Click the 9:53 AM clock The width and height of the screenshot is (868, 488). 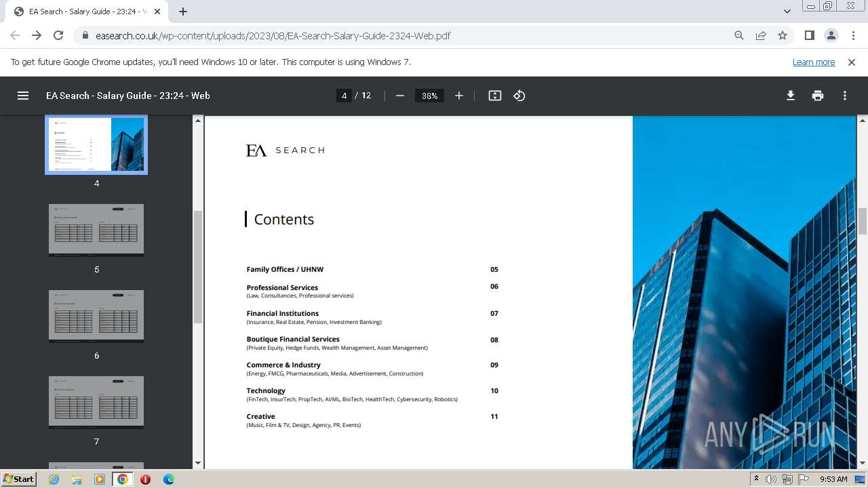(x=833, y=479)
